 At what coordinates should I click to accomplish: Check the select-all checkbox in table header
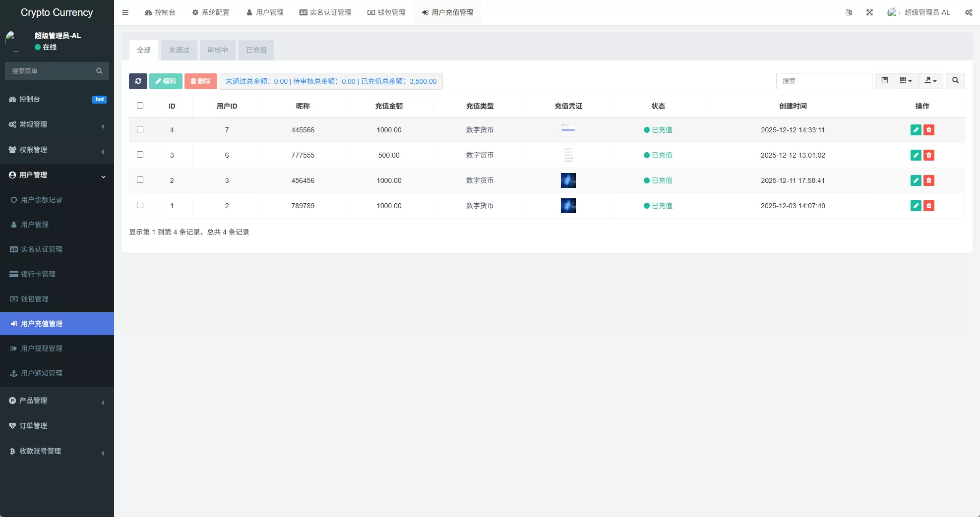pos(140,106)
